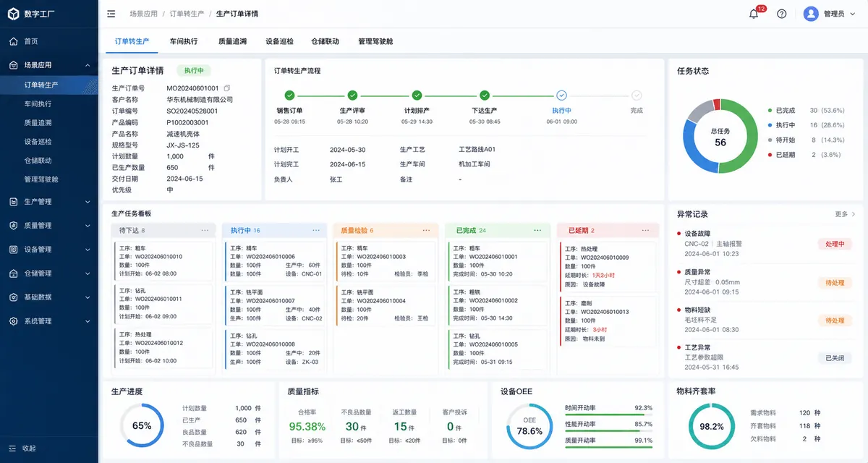Collapse the 场景应用 menu chevron
The image size is (868, 463).
pyautogui.click(x=88, y=65)
